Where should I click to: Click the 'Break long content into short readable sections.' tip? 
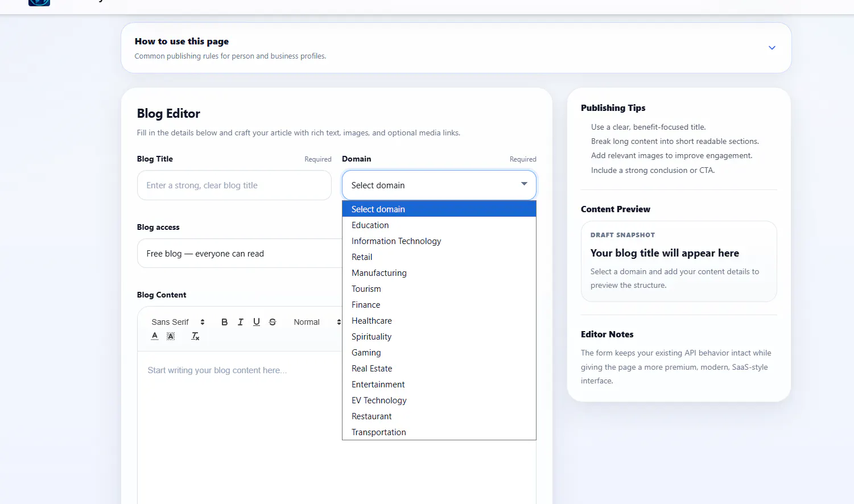point(675,141)
